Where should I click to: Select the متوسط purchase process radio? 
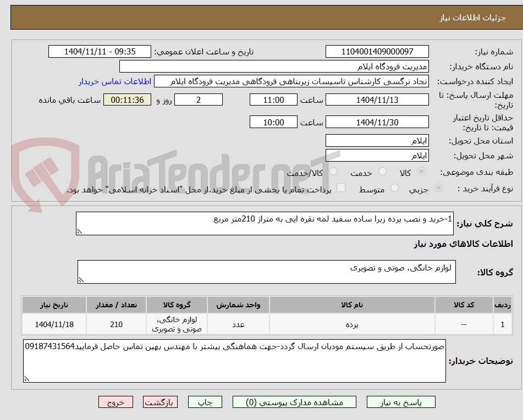[x=394, y=187]
